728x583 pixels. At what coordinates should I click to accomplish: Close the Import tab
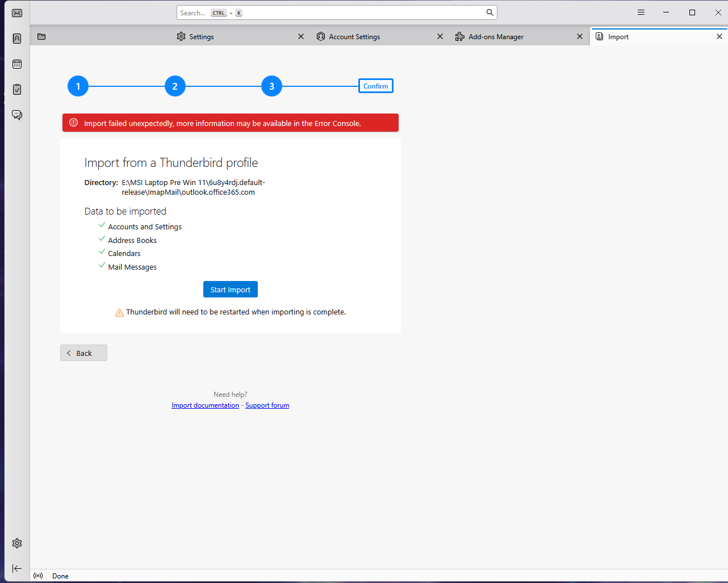tap(719, 36)
